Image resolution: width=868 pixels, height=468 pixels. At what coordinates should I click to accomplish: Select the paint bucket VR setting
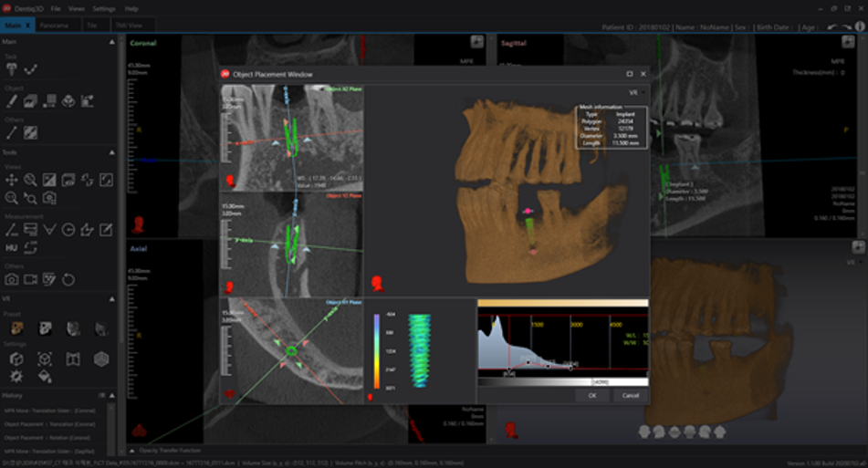coord(44,376)
